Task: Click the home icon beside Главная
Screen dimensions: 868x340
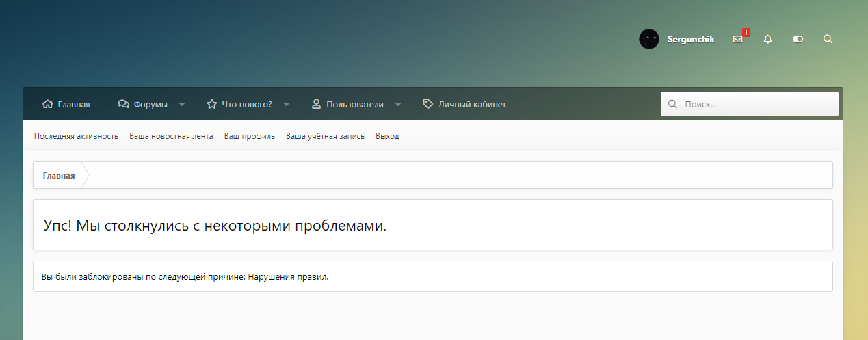Action: pos(47,105)
